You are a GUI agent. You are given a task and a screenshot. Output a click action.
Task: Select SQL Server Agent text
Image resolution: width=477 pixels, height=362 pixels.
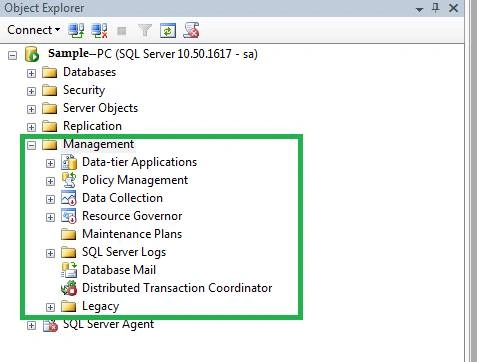pos(108,324)
